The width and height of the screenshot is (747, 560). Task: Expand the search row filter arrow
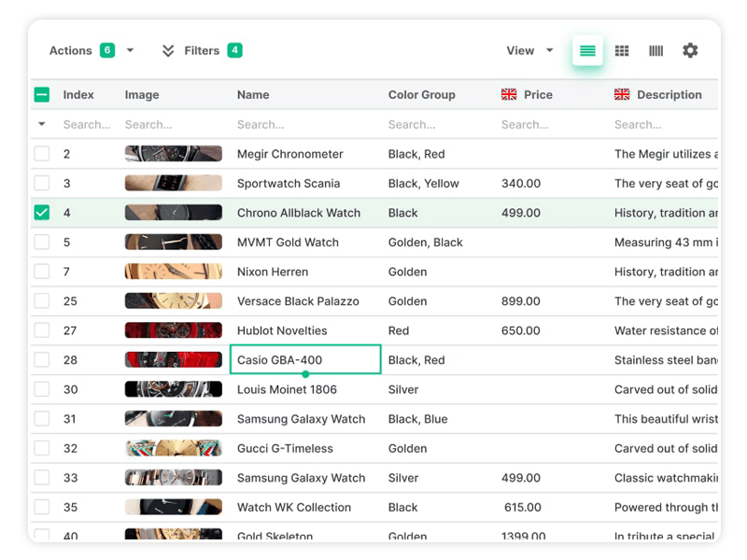[42, 124]
